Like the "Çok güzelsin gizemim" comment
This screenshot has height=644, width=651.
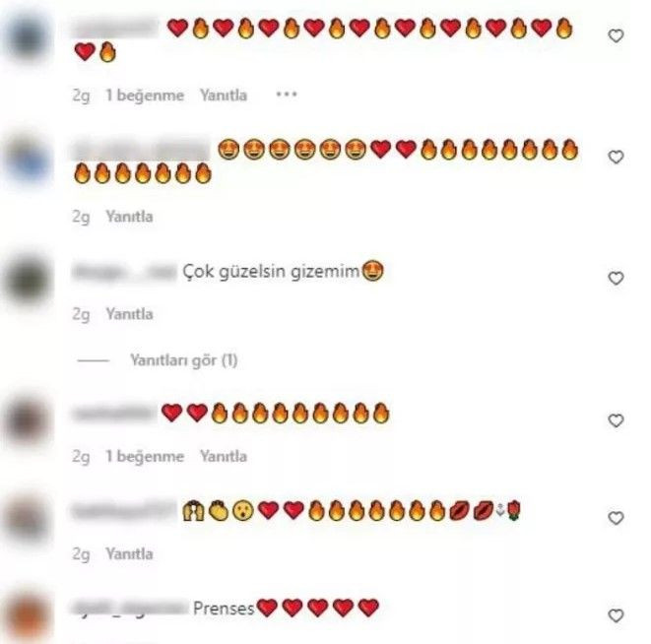[x=616, y=279]
